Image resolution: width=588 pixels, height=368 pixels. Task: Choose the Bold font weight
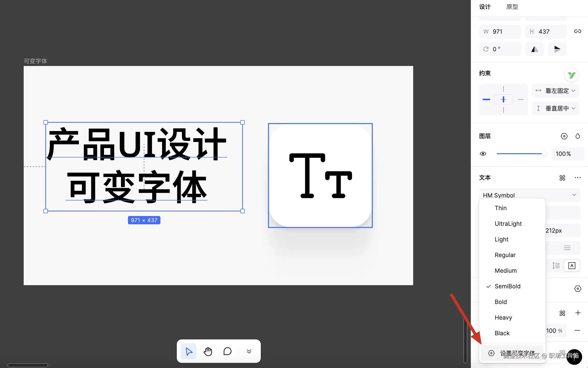click(x=501, y=302)
